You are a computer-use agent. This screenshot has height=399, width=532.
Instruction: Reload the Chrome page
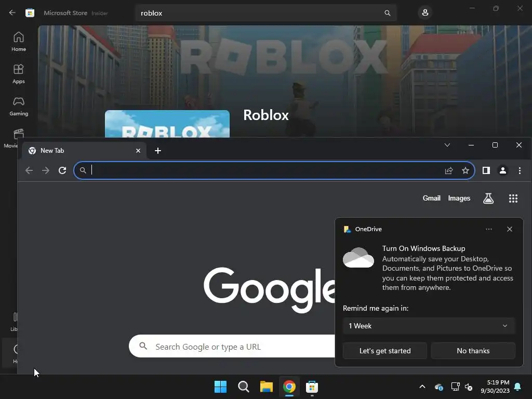62,170
